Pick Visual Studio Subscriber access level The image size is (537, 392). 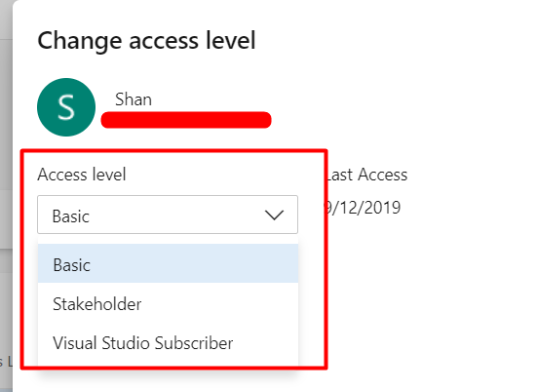click(x=168, y=343)
